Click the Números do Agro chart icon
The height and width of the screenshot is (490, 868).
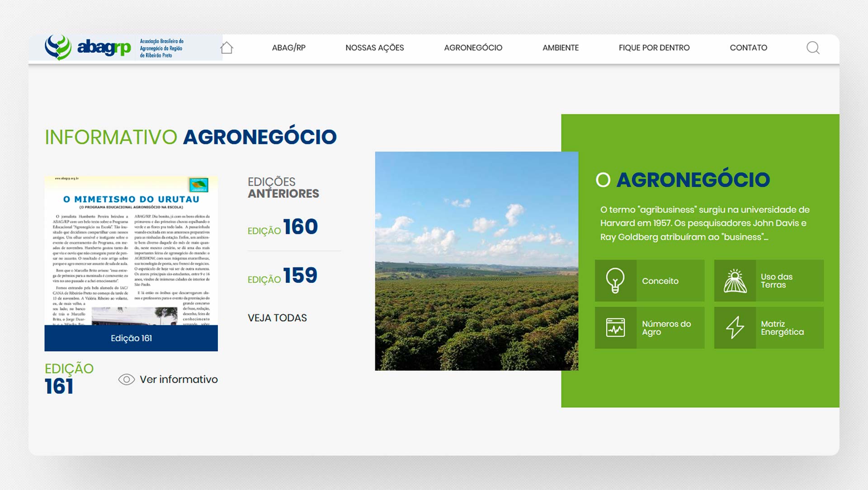pyautogui.click(x=615, y=328)
